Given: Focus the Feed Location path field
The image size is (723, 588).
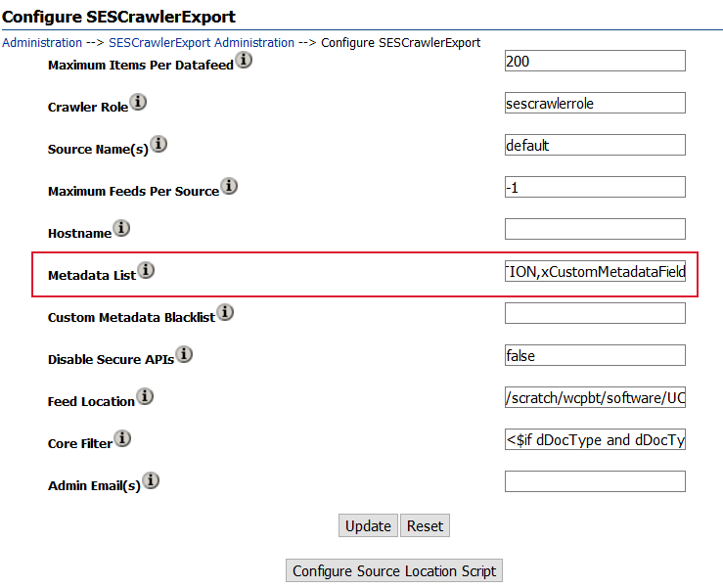Looking at the screenshot, I should click(x=595, y=397).
